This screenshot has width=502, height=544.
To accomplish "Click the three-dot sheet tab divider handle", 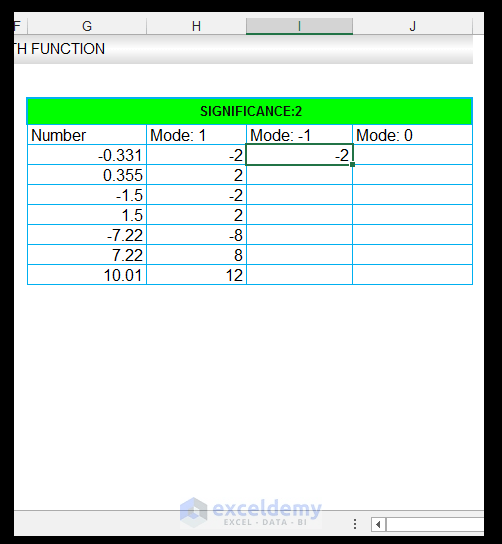I will coord(355,524).
